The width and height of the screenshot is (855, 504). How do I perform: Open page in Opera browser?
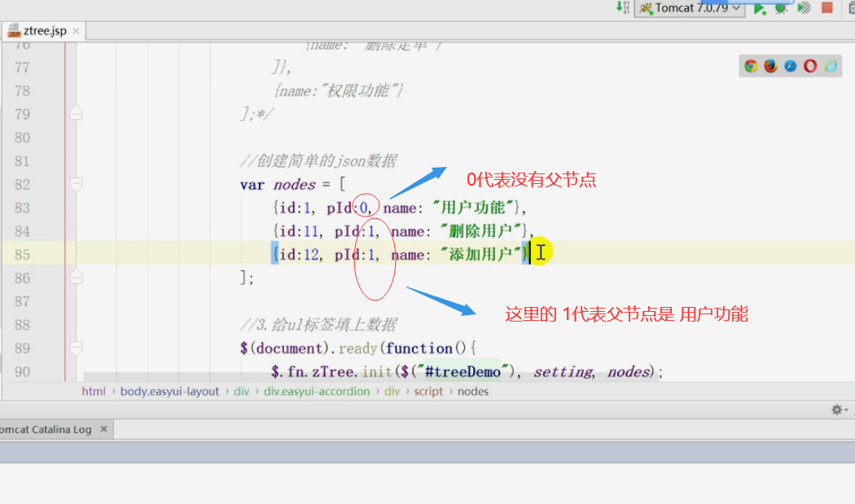[x=810, y=66]
